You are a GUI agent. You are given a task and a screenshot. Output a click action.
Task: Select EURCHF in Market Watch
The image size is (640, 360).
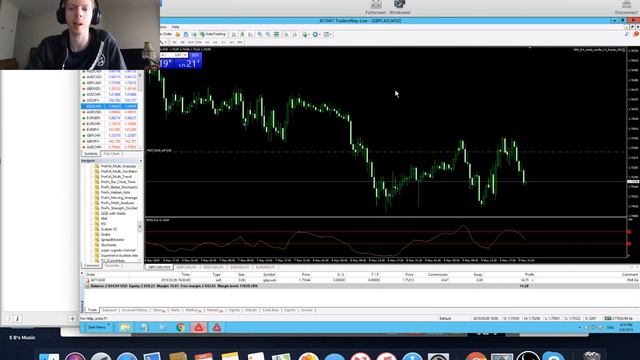coord(109,124)
